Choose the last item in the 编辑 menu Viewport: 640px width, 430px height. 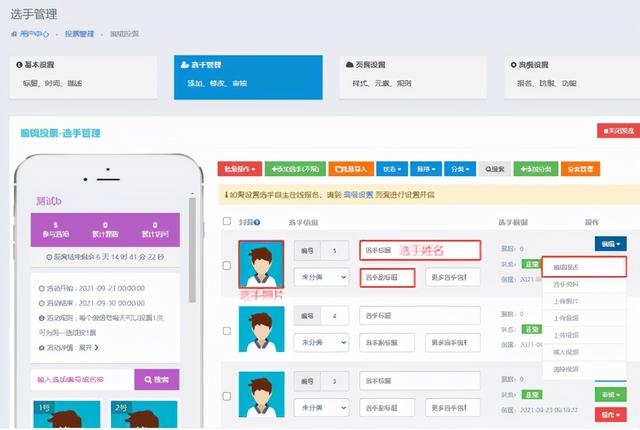(x=584, y=369)
